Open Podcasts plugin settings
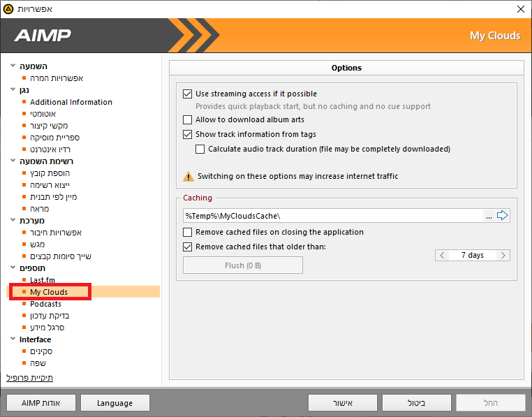532x417 pixels. click(x=45, y=304)
